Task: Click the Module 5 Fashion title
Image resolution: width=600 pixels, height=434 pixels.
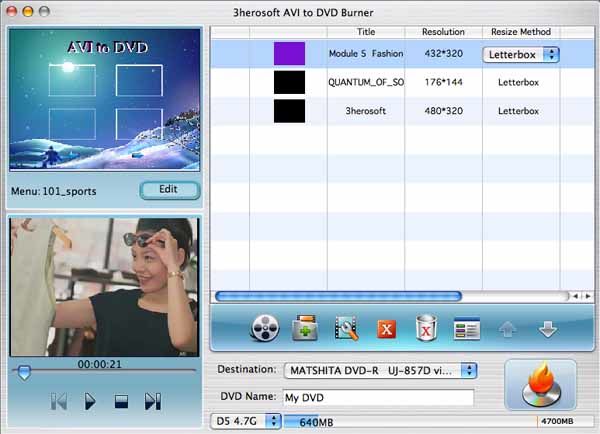Action: click(366, 54)
